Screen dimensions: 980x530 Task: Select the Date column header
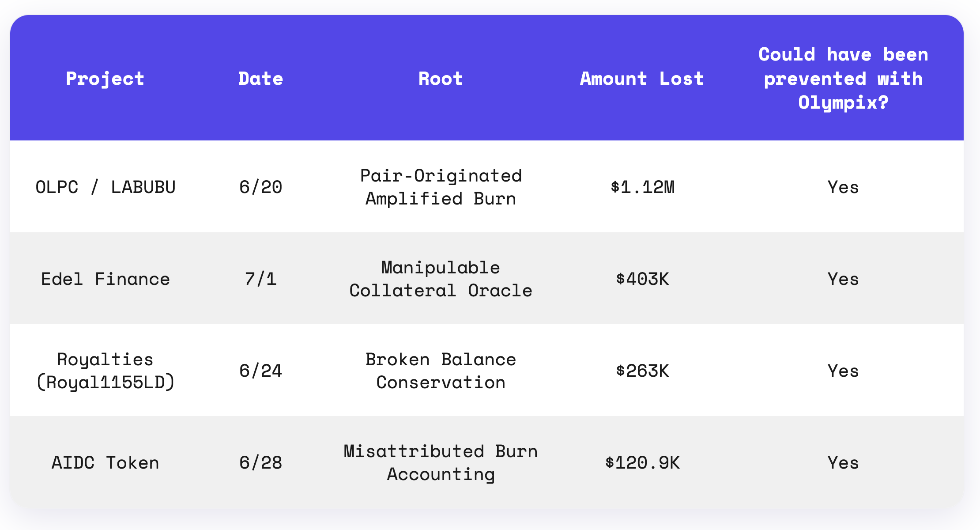(x=260, y=79)
